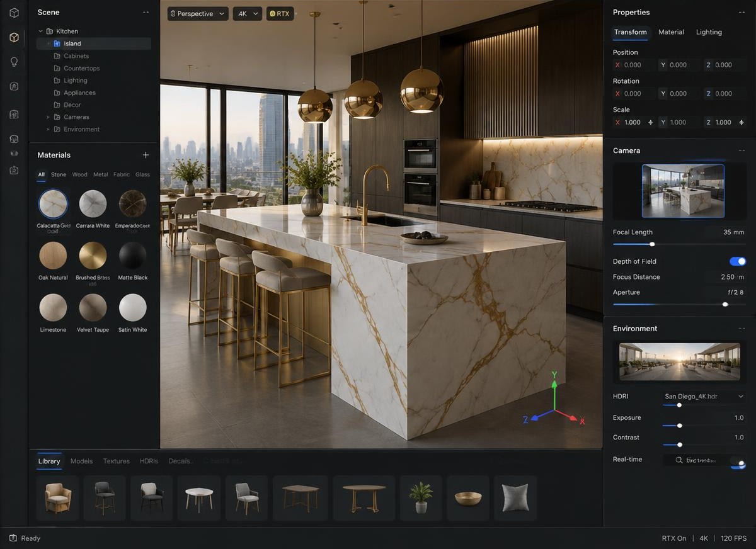
Task: Open the Models tab in bottom panel
Action: (81, 461)
